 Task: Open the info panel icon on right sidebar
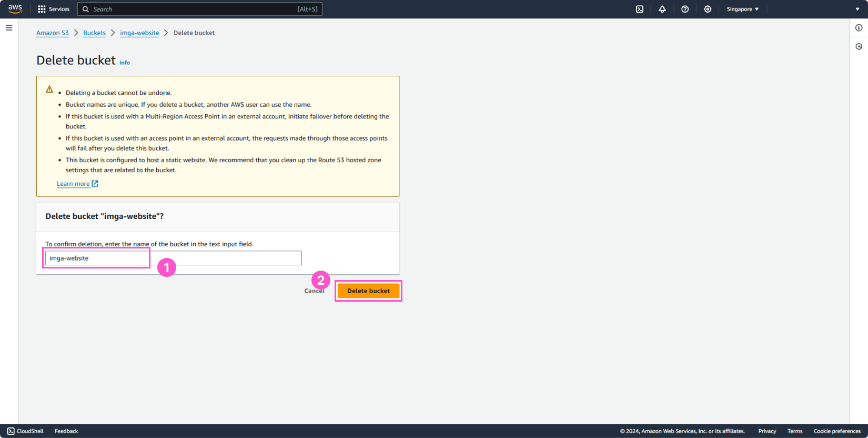pos(859,28)
